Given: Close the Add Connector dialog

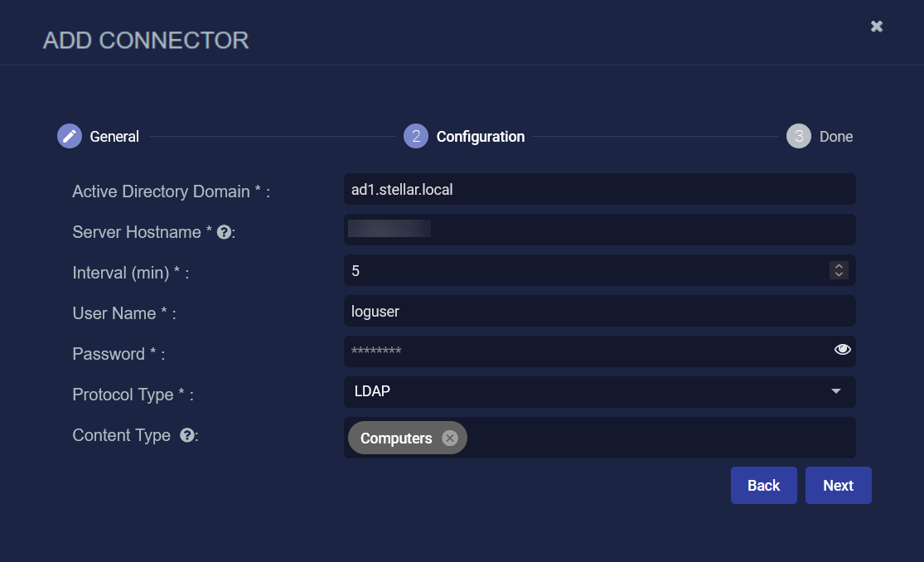Looking at the screenshot, I should [877, 27].
